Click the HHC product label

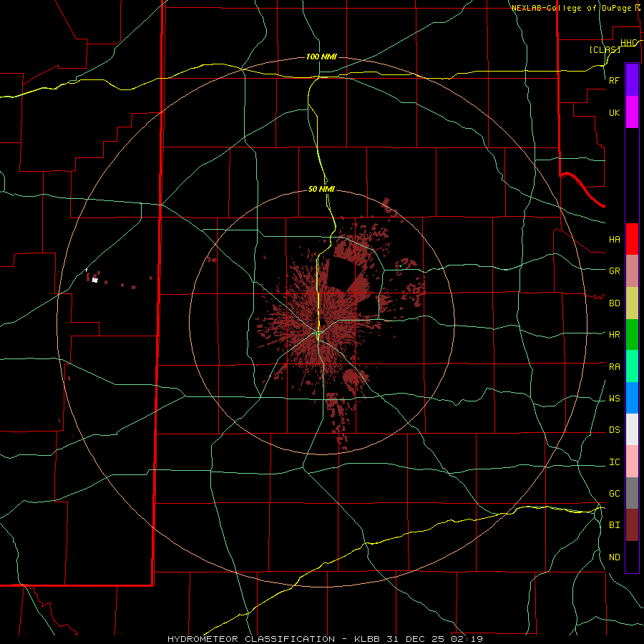(629, 43)
